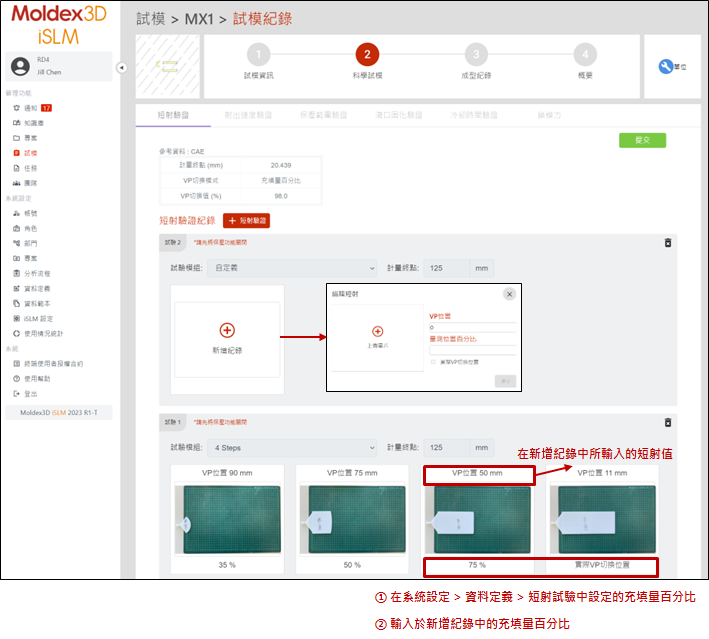Select the highlighted 試模 sidebar item
This screenshot has width=709, height=639.
click(x=25, y=153)
